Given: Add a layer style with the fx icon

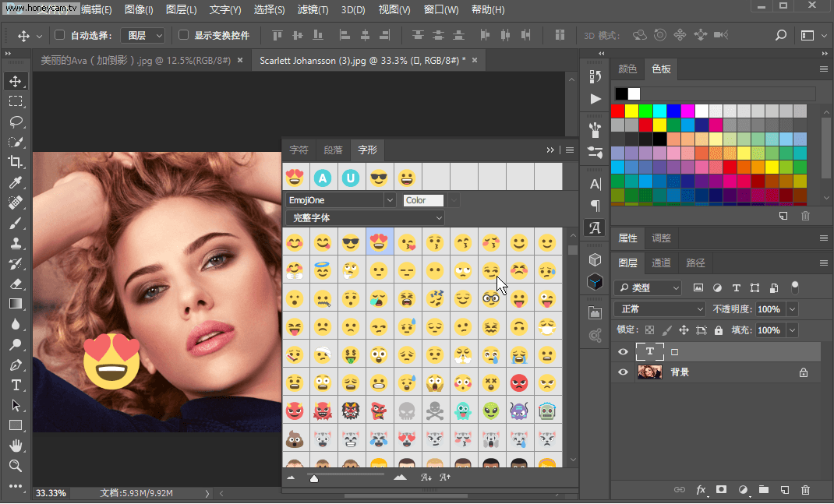Looking at the screenshot, I should coord(700,490).
